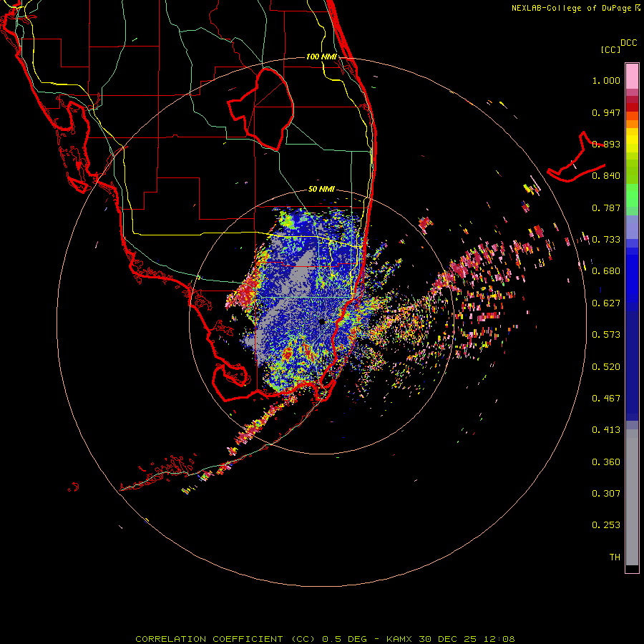
Task: Select the 0.893 scale value
Action: [x=606, y=144]
